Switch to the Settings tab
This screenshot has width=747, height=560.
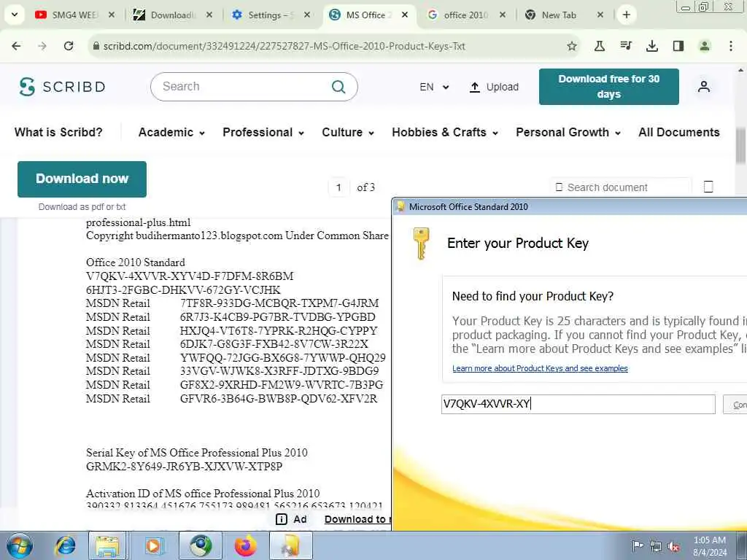pos(270,15)
